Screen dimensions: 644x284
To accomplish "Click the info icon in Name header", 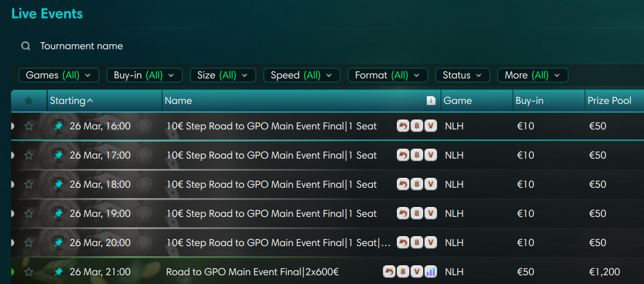I will click(x=431, y=101).
